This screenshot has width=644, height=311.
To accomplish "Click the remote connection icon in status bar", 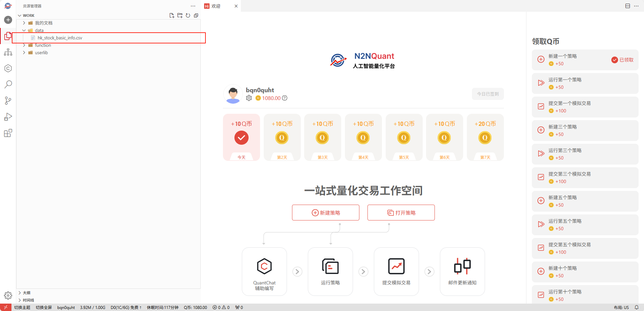I will 6,307.
